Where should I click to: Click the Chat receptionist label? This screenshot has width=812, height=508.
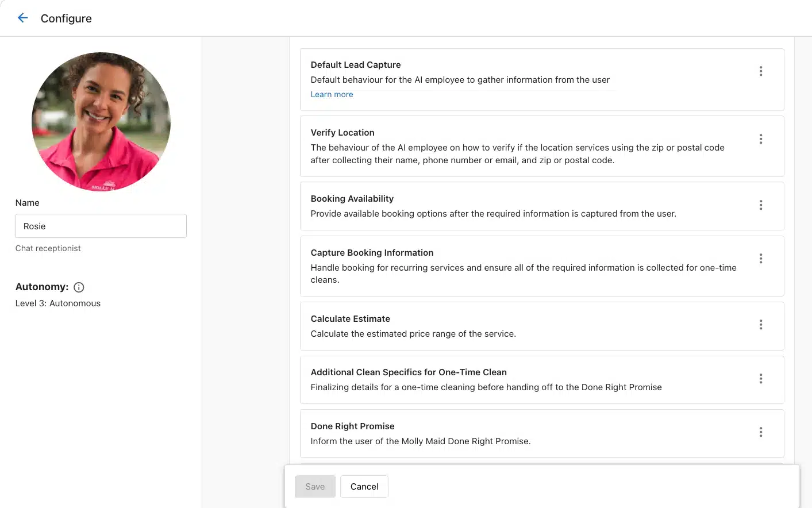[48, 248]
